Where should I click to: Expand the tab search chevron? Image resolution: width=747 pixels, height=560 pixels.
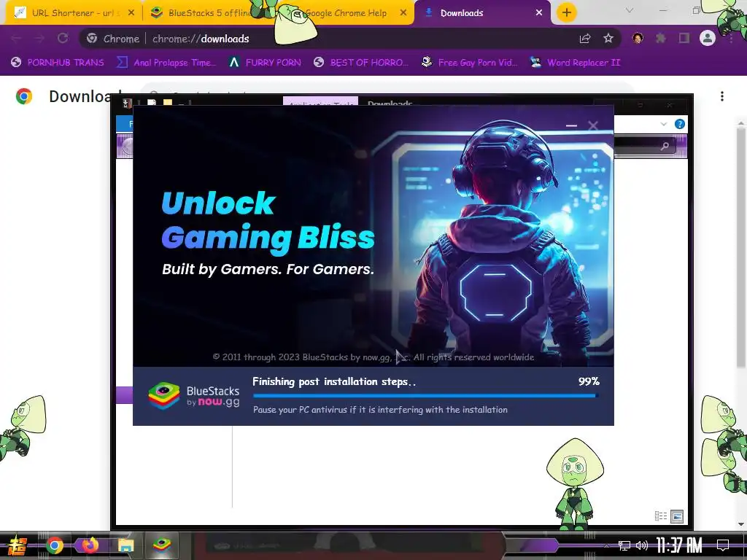pos(630,10)
